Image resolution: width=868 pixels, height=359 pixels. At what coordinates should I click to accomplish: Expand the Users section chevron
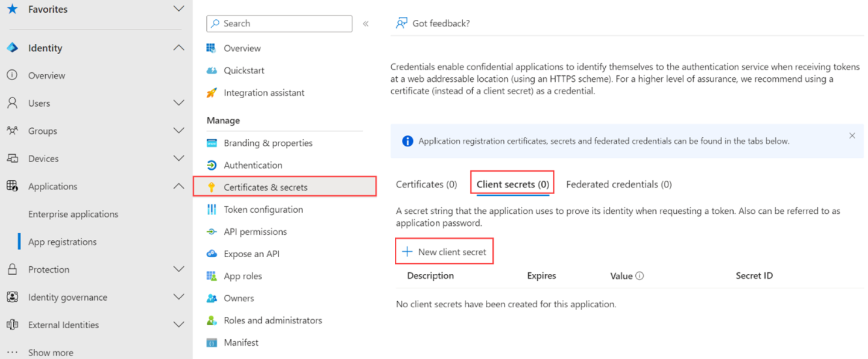point(178,103)
